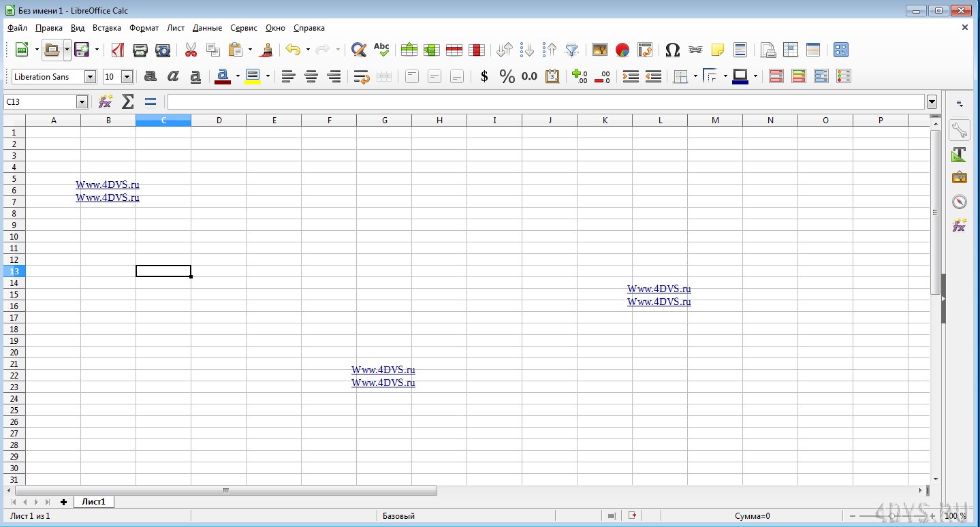Open the background color dropdown arrow
Viewport: 980px width, 527px height.
[755, 77]
